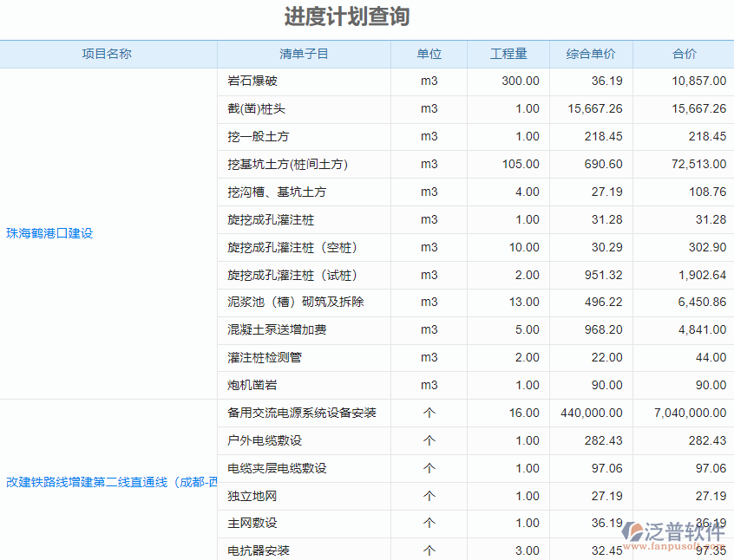Select the 电抗器安装 row
The height and width of the screenshot is (560, 734).
click(x=260, y=550)
